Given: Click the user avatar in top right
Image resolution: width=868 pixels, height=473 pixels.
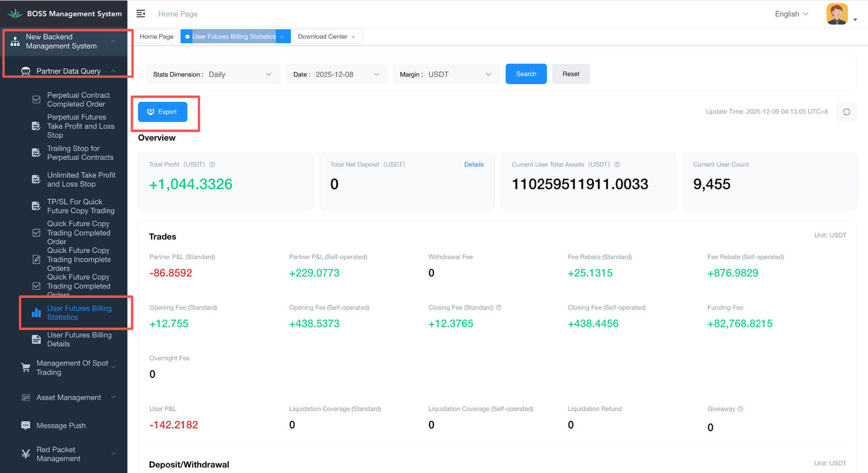Looking at the screenshot, I should tap(837, 14).
